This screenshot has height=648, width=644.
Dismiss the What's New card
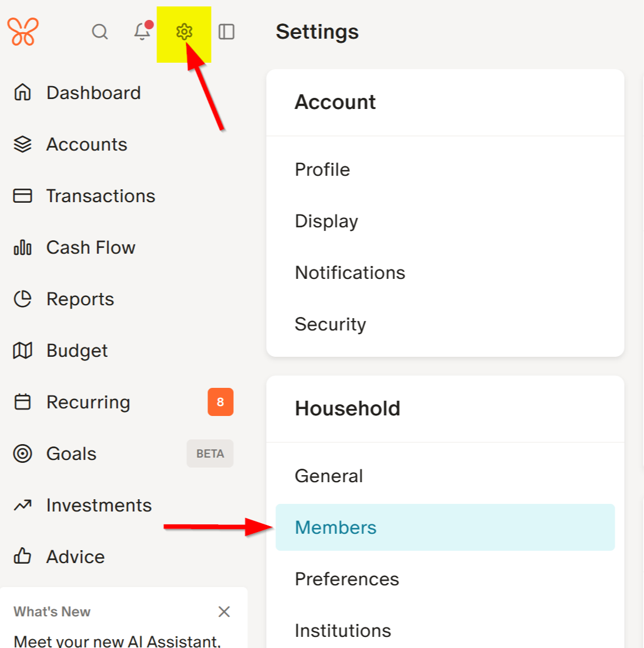click(x=224, y=612)
